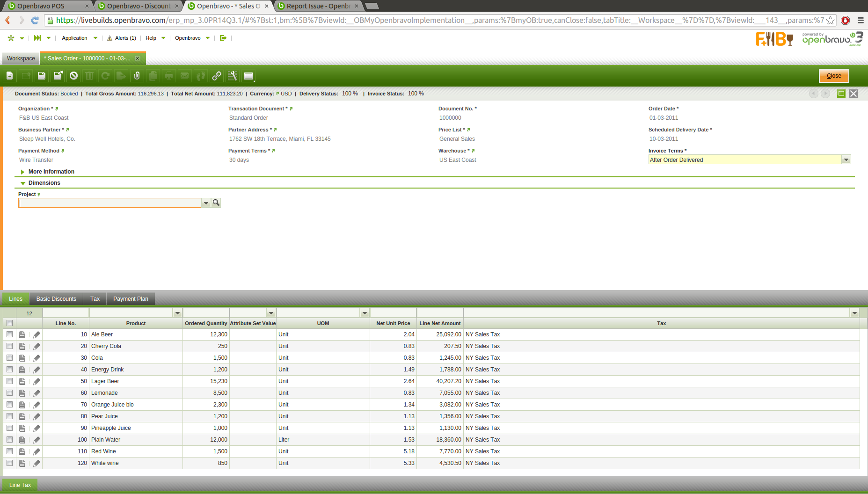Open the Tax tab
Viewport: 868px width, 494px height.
pos(95,299)
